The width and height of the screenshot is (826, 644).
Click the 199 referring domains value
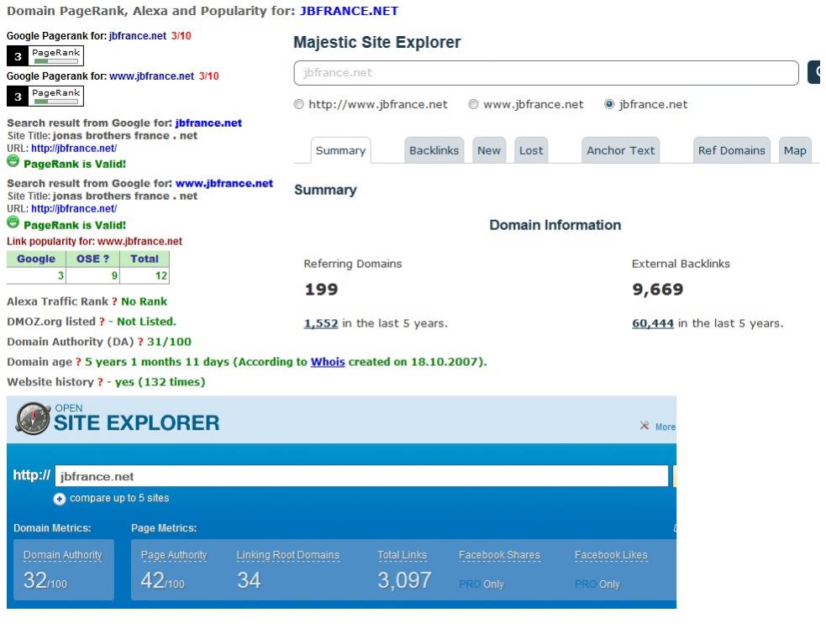(x=321, y=290)
